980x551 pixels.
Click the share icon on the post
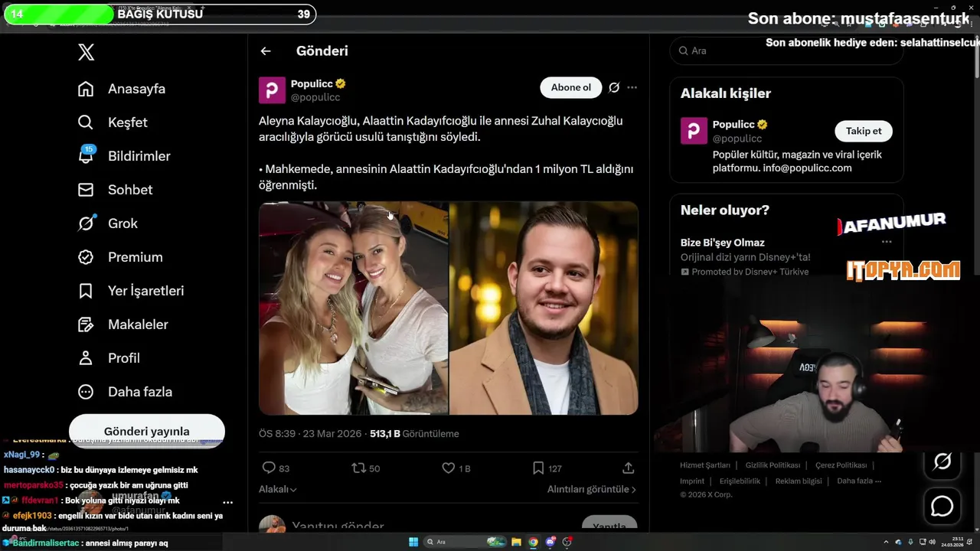628,468
